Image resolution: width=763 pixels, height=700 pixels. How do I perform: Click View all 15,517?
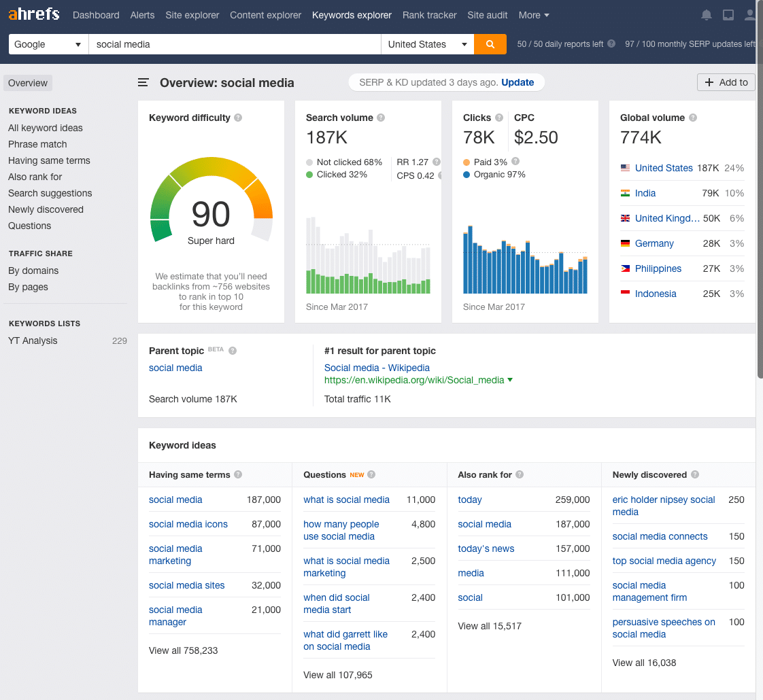click(x=490, y=627)
